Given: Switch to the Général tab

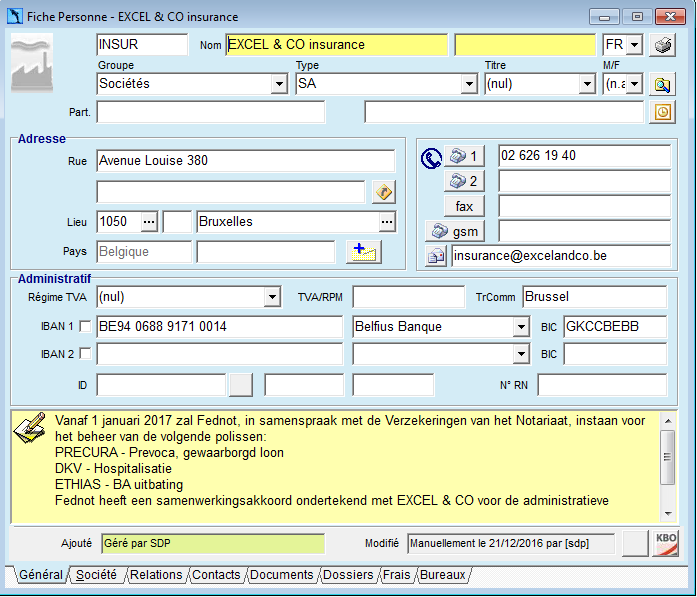Looking at the screenshot, I should coord(40,575).
